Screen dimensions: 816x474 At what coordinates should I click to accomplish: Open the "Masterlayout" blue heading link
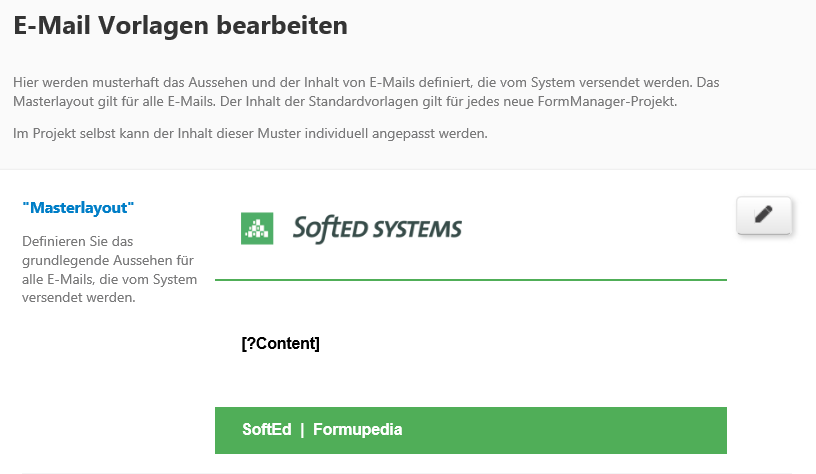pos(78,208)
